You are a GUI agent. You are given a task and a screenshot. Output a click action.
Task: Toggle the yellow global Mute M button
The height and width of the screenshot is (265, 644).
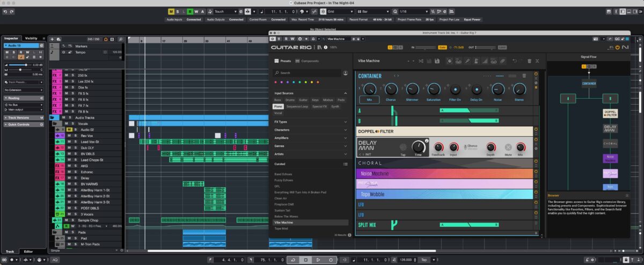[x=171, y=11]
